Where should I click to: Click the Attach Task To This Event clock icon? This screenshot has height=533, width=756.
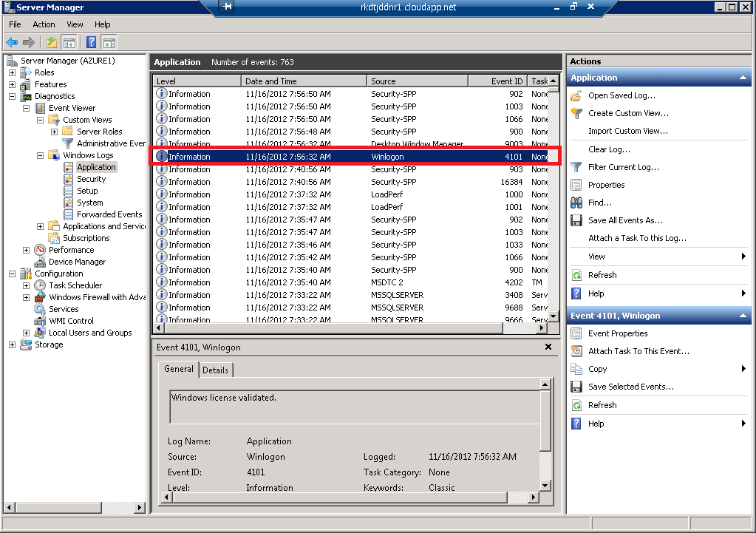576,351
